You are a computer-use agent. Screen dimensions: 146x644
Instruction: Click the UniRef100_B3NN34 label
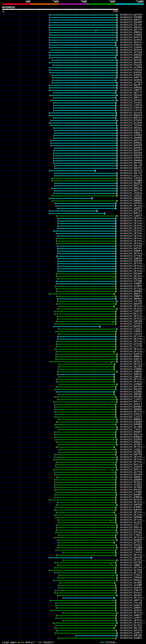pyautogui.click(x=131, y=497)
